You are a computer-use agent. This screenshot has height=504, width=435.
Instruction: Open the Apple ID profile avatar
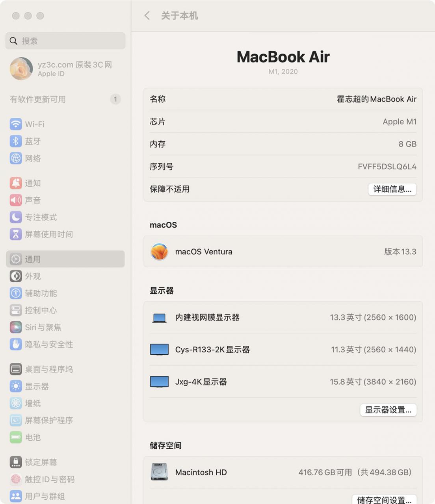[x=21, y=69]
